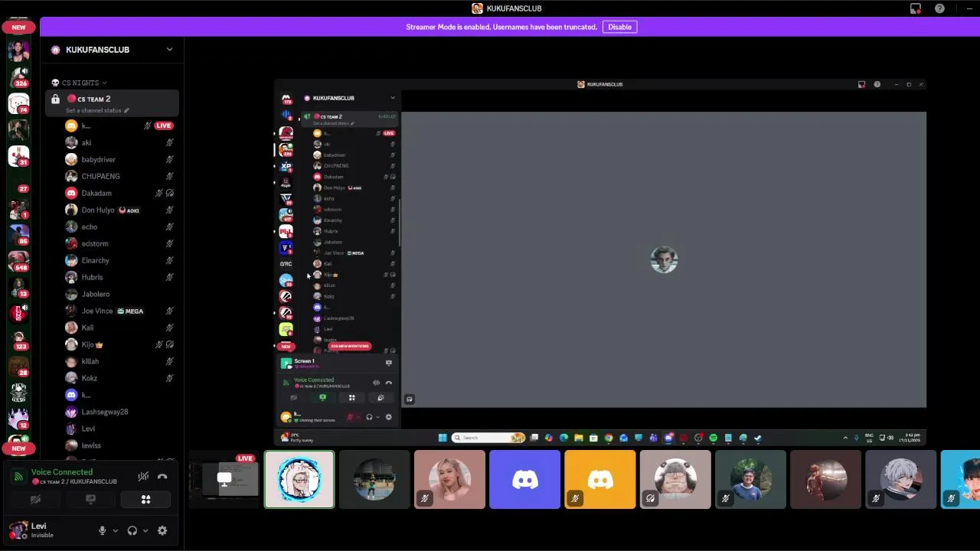Open the Voice Connected channel details text

point(75,481)
